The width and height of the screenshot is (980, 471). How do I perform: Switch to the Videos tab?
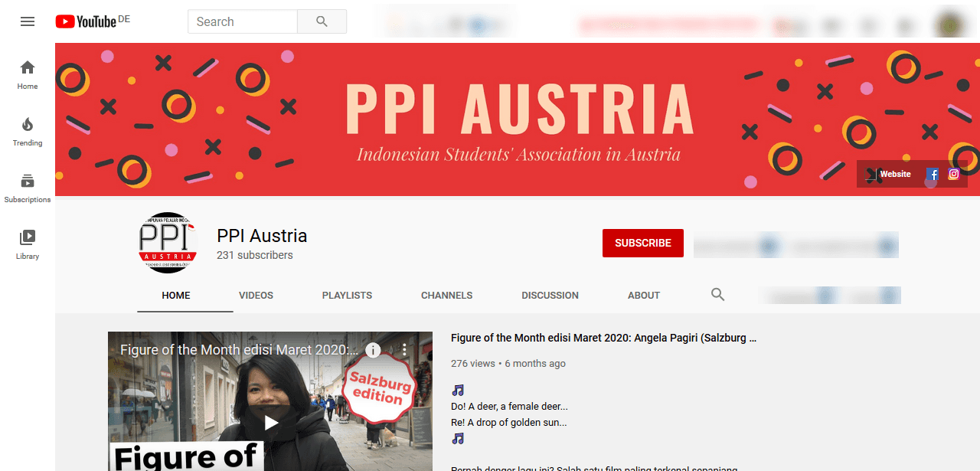[x=256, y=296]
